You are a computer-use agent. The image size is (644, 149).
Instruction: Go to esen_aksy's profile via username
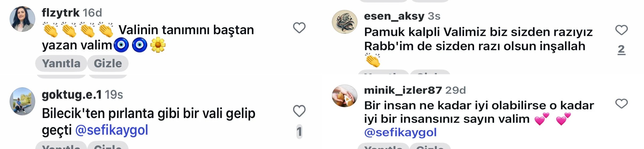tap(394, 16)
